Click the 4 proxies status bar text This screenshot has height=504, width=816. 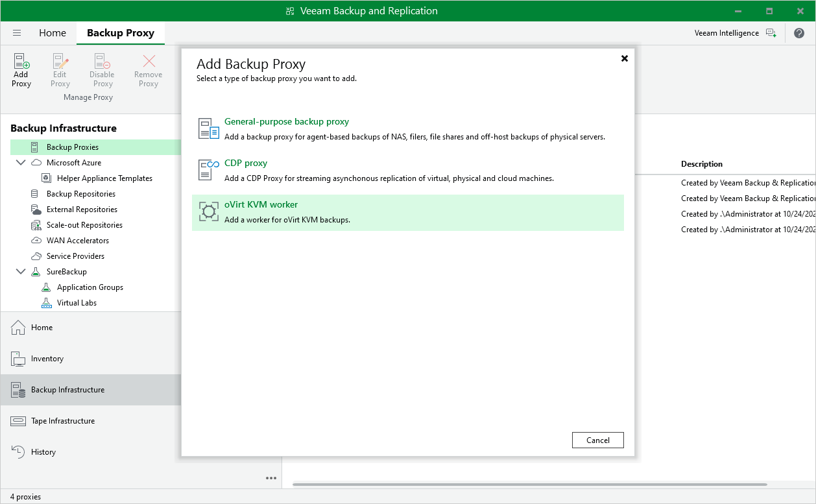click(x=25, y=497)
